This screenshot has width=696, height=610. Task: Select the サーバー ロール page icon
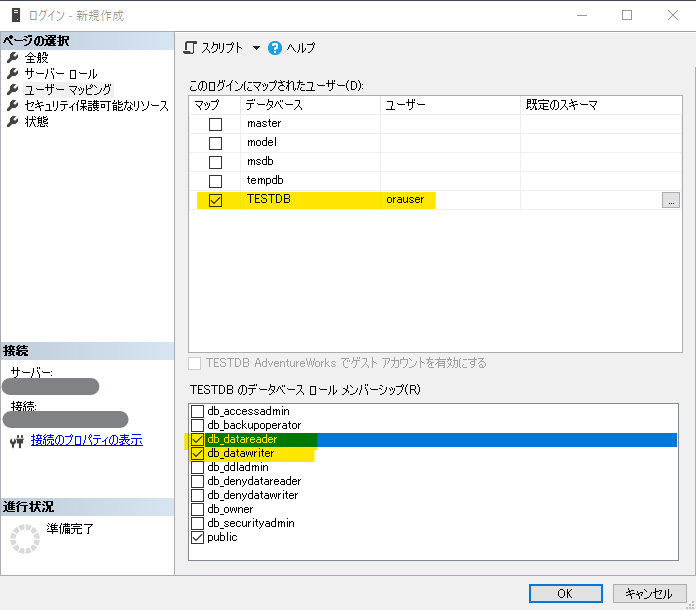pyautogui.click(x=13, y=74)
